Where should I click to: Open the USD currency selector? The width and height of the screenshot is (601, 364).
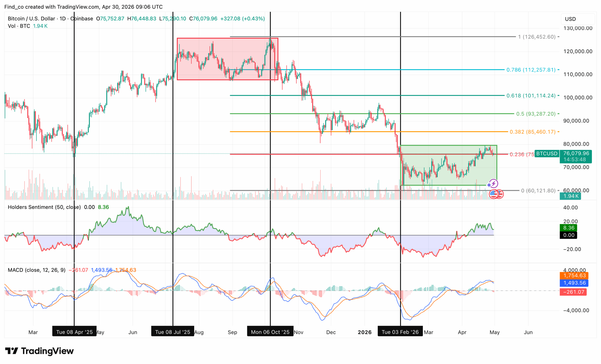[578, 19]
